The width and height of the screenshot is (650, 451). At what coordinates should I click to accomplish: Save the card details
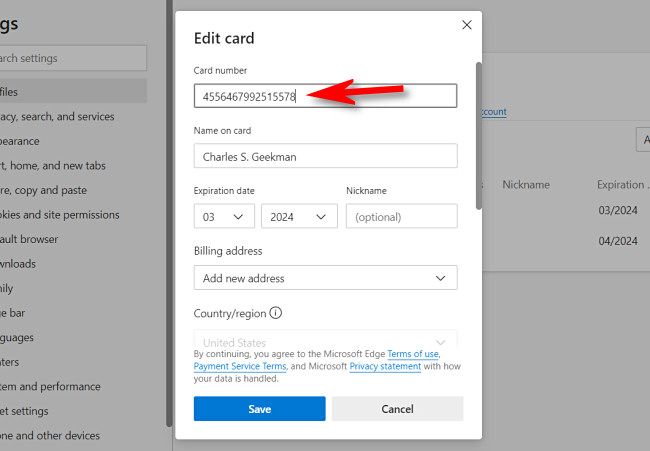point(260,409)
